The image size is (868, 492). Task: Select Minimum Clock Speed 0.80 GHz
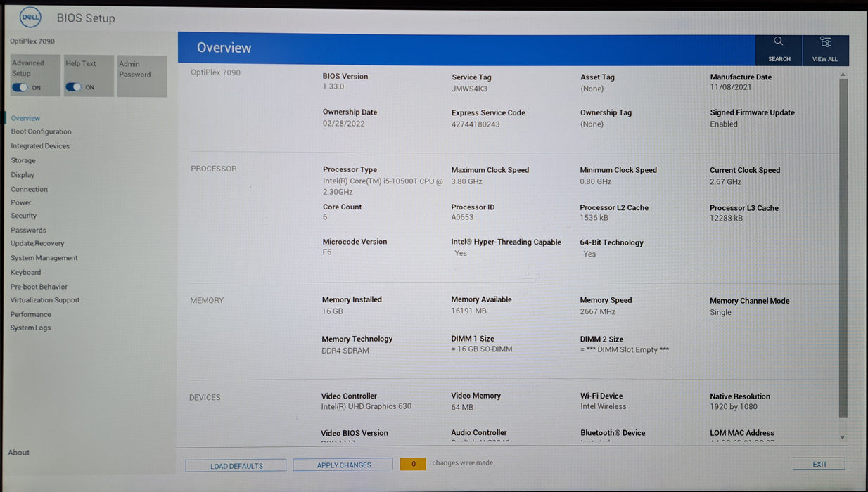click(596, 181)
